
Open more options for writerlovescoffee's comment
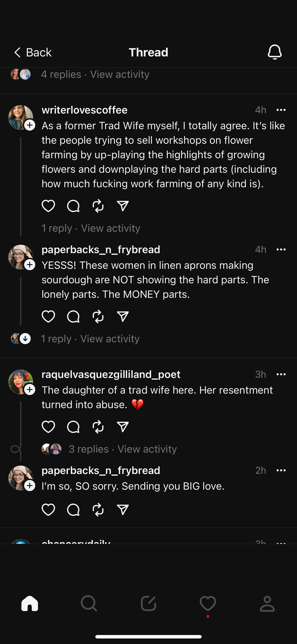pyautogui.click(x=281, y=110)
